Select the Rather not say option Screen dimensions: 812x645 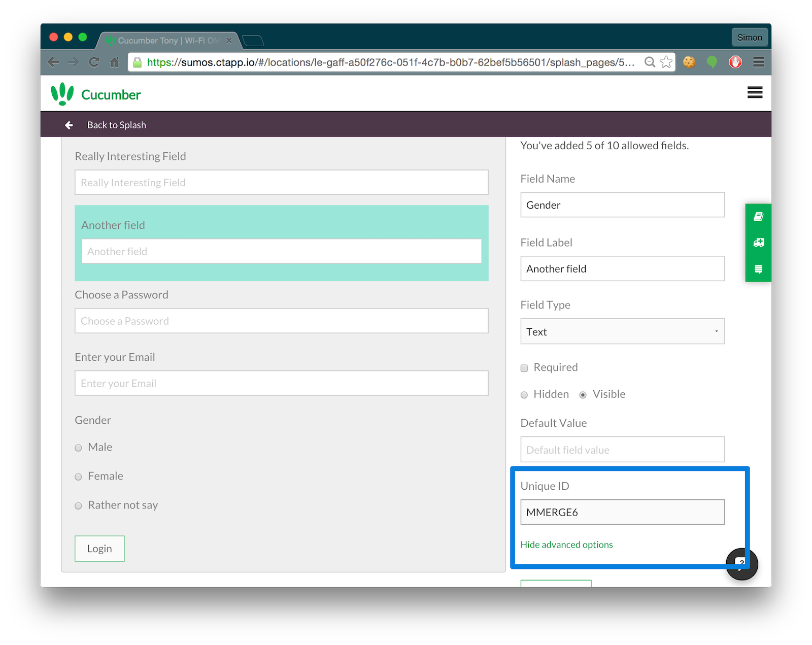tap(79, 506)
